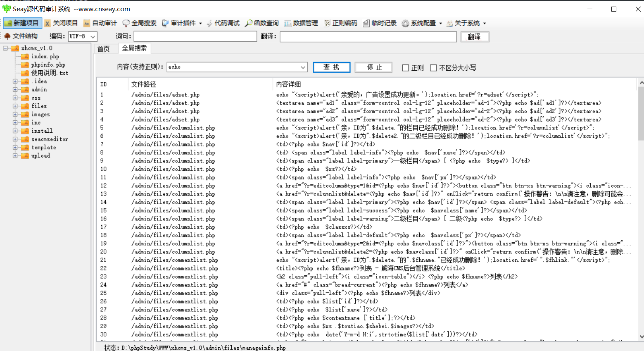Select index.php file in tree
This screenshot has height=351, width=644.
click(x=45, y=56)
